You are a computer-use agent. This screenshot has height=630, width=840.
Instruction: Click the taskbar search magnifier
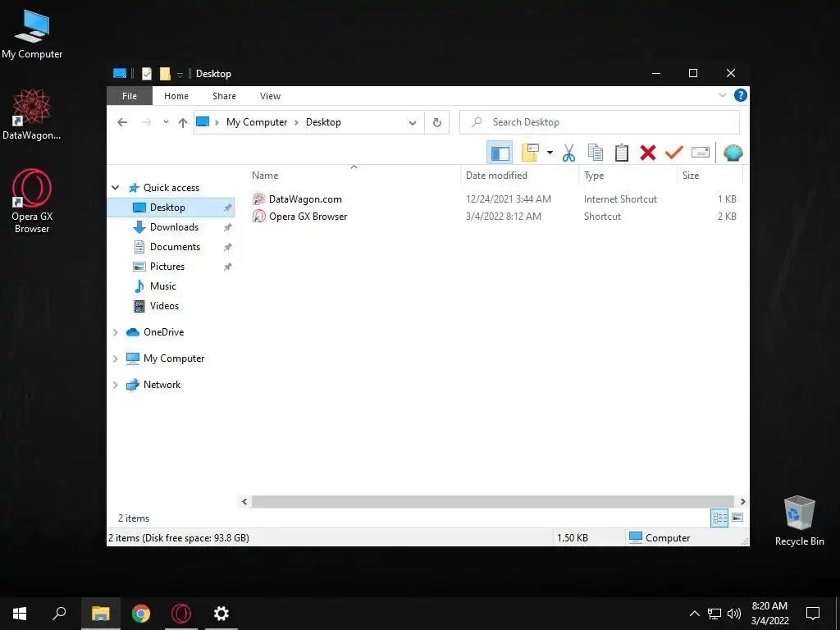click(59, 614)
